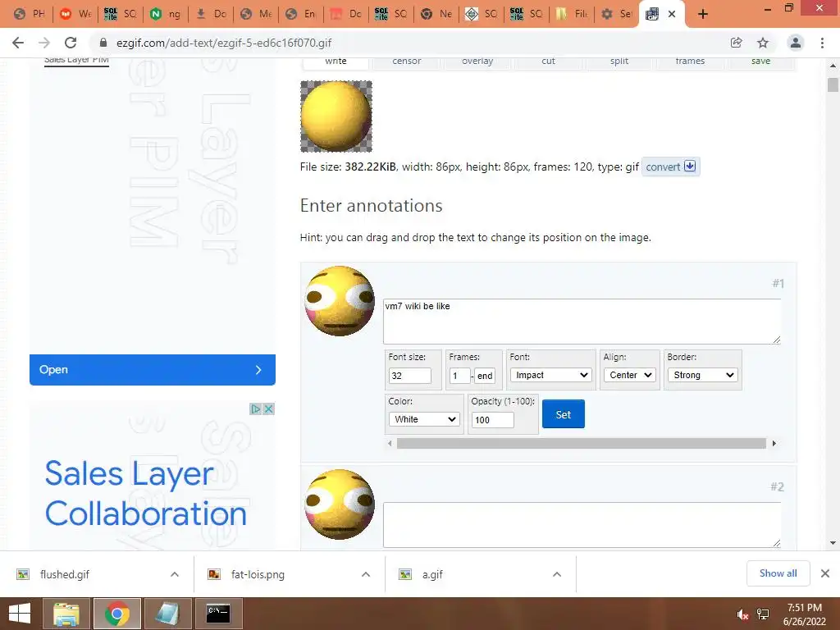Click the annotation #1 horizontal scrollbar
The width and height of the screenshot is (840, 630).
tap(582, 443)
